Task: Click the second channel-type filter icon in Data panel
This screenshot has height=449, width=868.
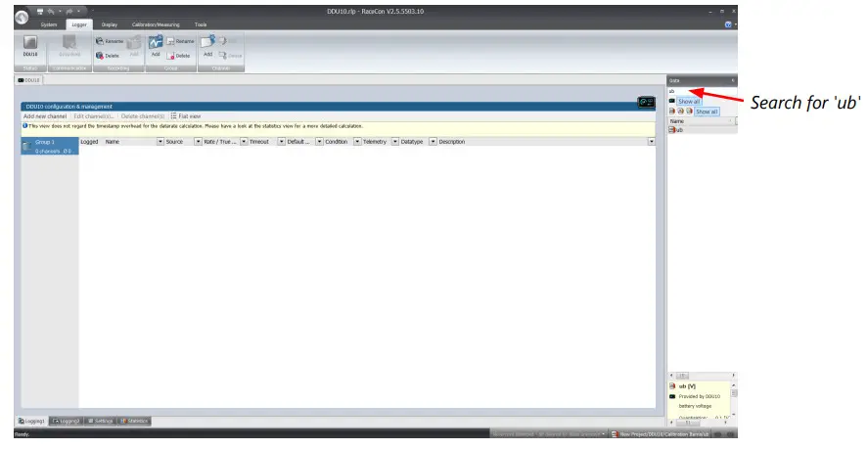Action: point(680,112)
